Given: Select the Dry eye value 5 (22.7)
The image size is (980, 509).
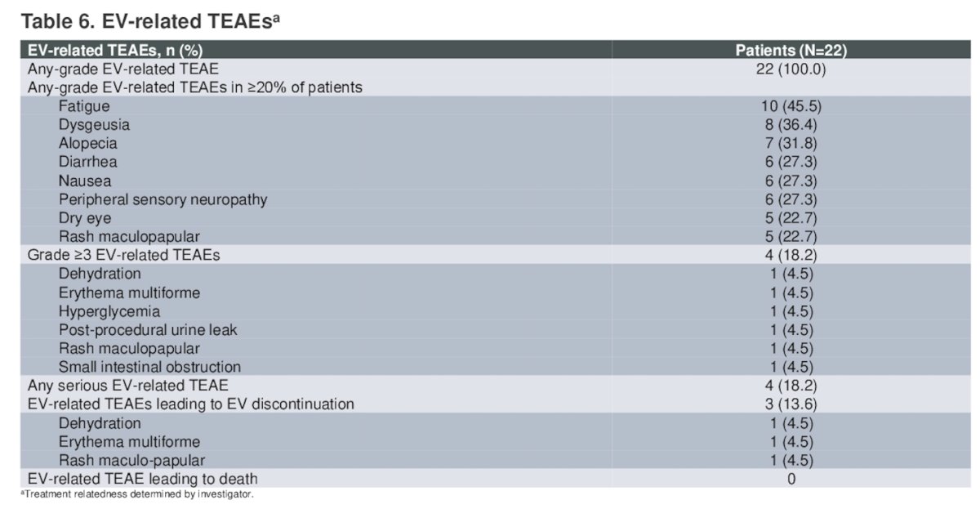Looking at the screenshot, I should click(791, 218).
